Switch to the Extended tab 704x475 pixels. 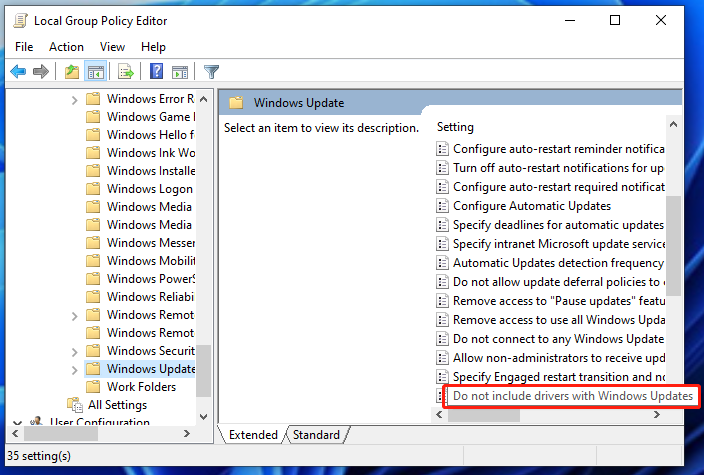coord(253,435)
